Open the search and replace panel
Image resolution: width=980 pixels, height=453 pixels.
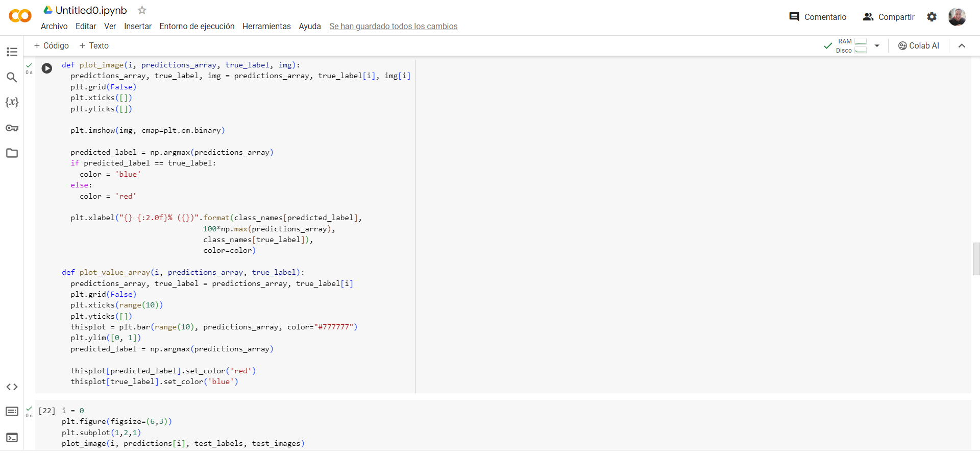pyautogui.click(x=12, y=77)
